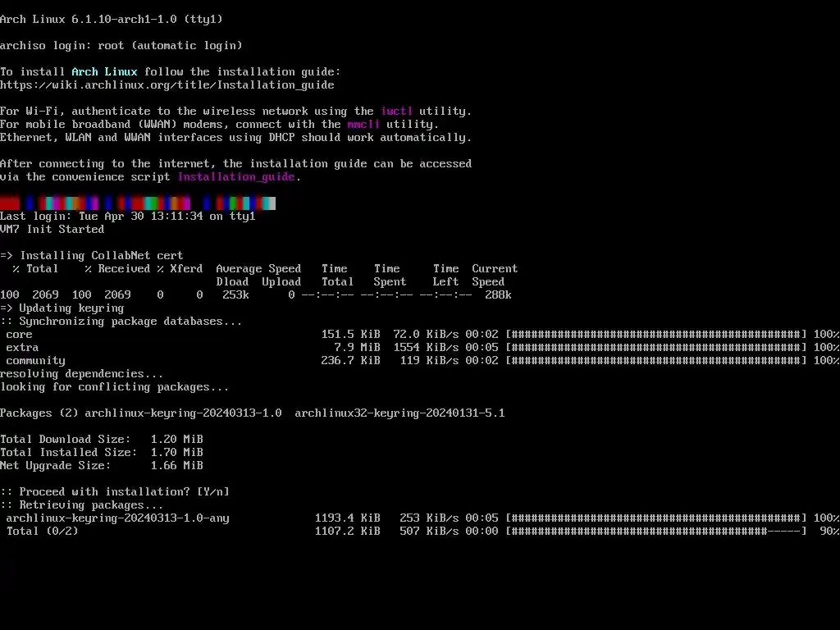Viewport: 840px width, 630px height.
Task: Click the extra database progress bar
Action: (656, 347)
